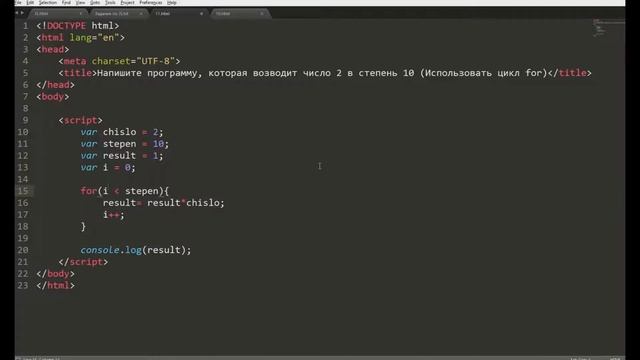
Task: Click the variable name 'chislo' on line 10
Action: [120, 132]
